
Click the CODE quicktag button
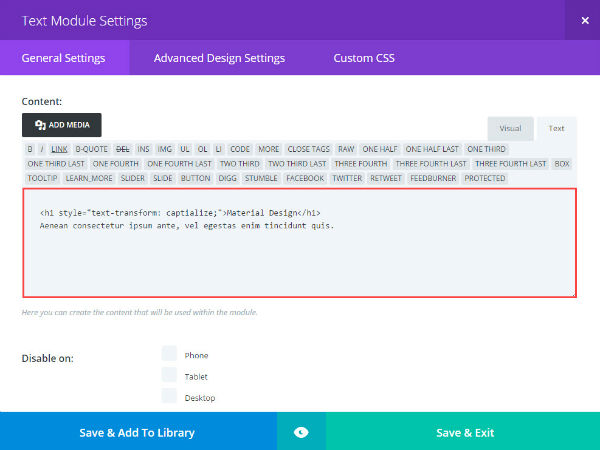[240, 149]
